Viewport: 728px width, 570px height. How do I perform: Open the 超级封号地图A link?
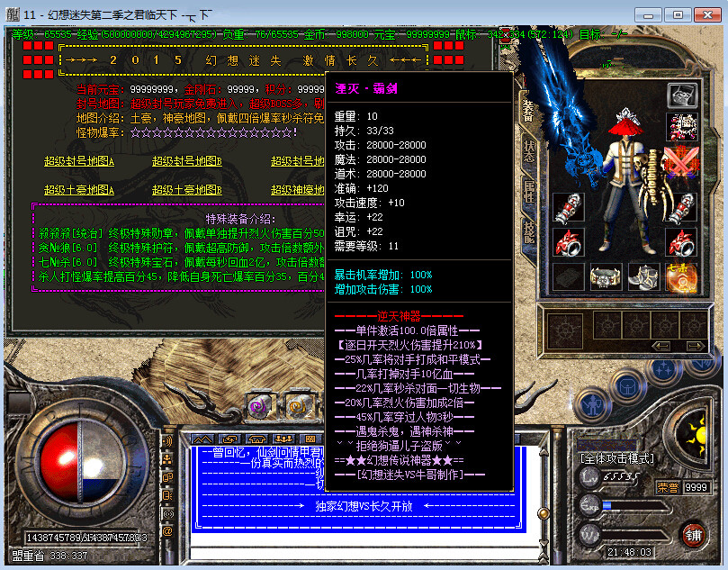pos(79,161)
